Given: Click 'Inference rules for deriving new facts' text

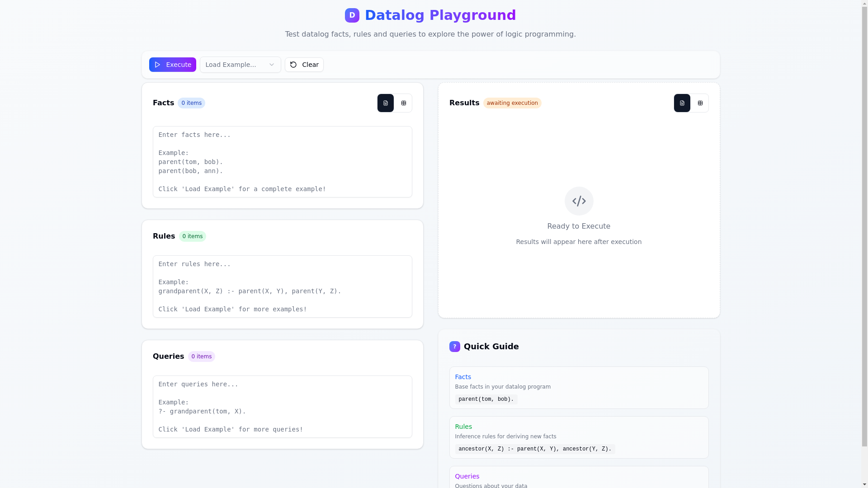Looking at the screenshot, I should [505, 436].
